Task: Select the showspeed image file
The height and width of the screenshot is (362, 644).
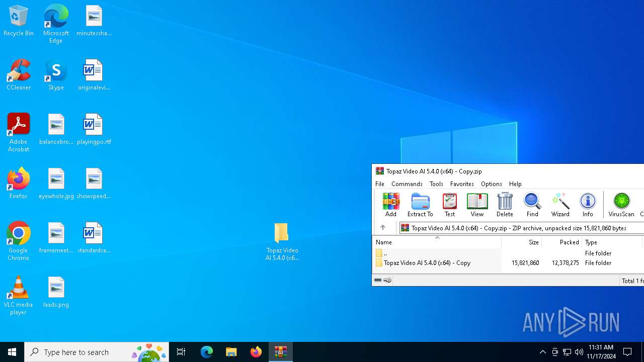Action: 94,184
